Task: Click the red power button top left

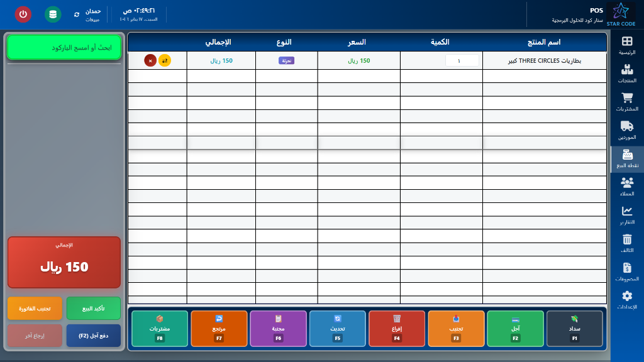Action: point(23,14)
